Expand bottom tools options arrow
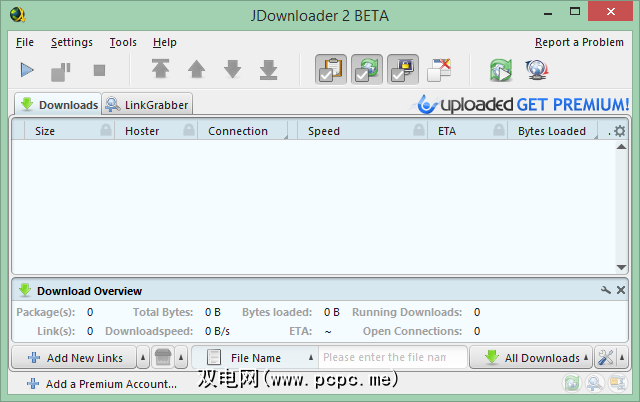 (622, 358)
